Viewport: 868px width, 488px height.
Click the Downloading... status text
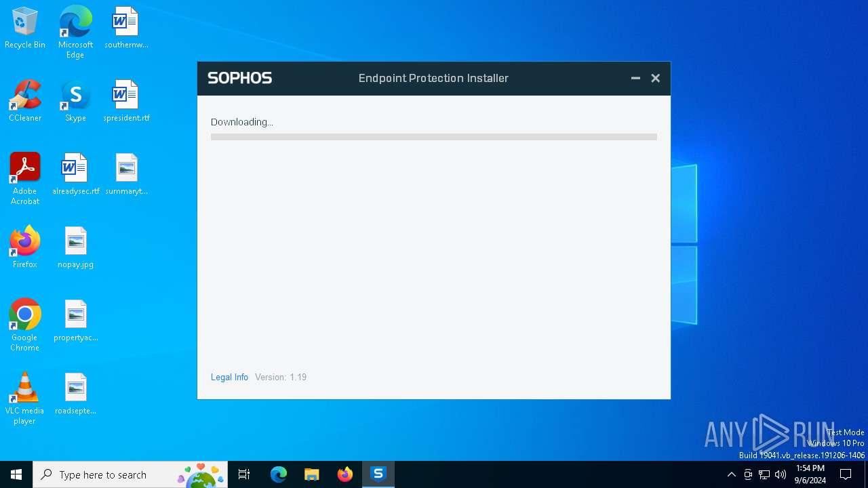click(x=242, y=122)
